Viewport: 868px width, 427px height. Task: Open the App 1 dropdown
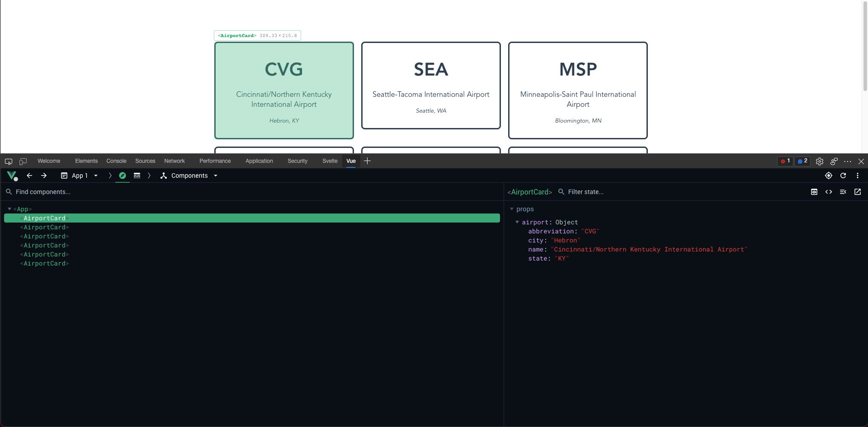pyautogui.click(x=80, y=176)
